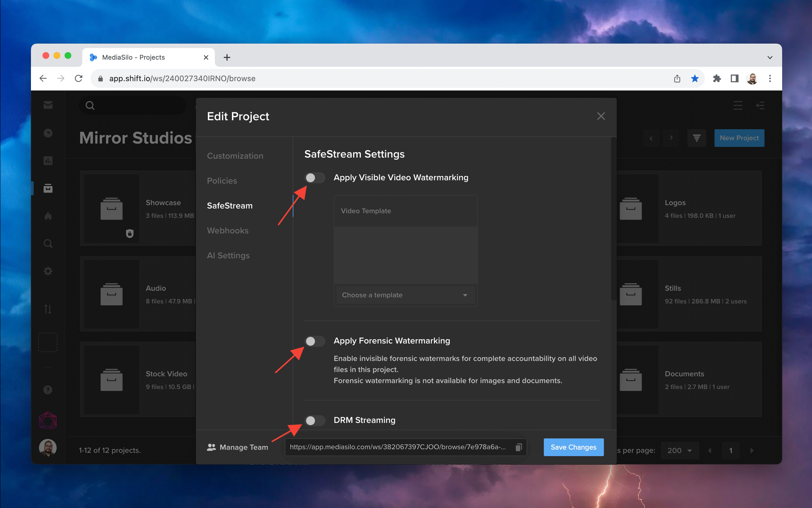Click the top search bar

click(132, 105)
